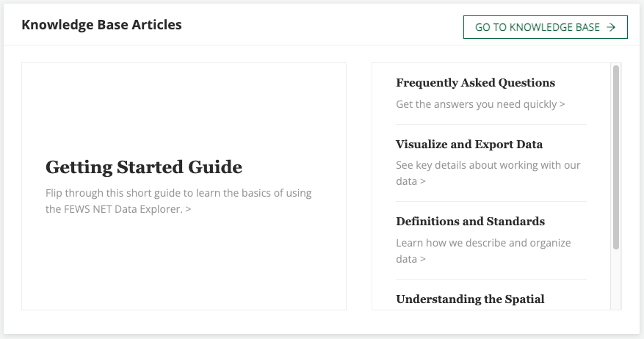Click the GO TO KNOWLEDGE BASE button

click(x=545, y=27)
